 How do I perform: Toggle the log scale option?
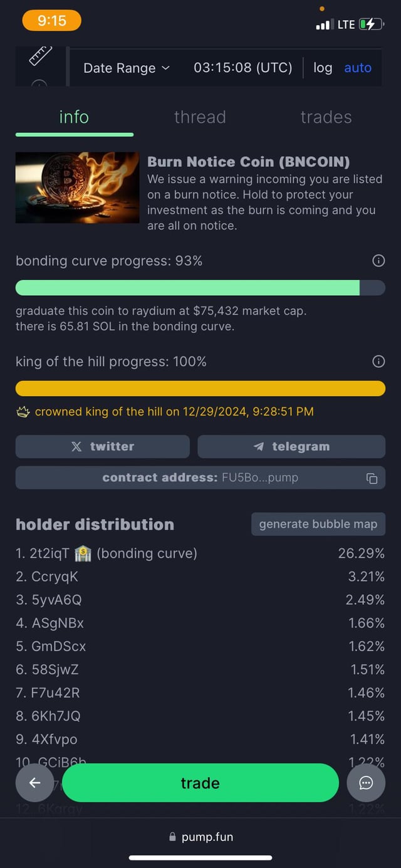tap(323, 68)
